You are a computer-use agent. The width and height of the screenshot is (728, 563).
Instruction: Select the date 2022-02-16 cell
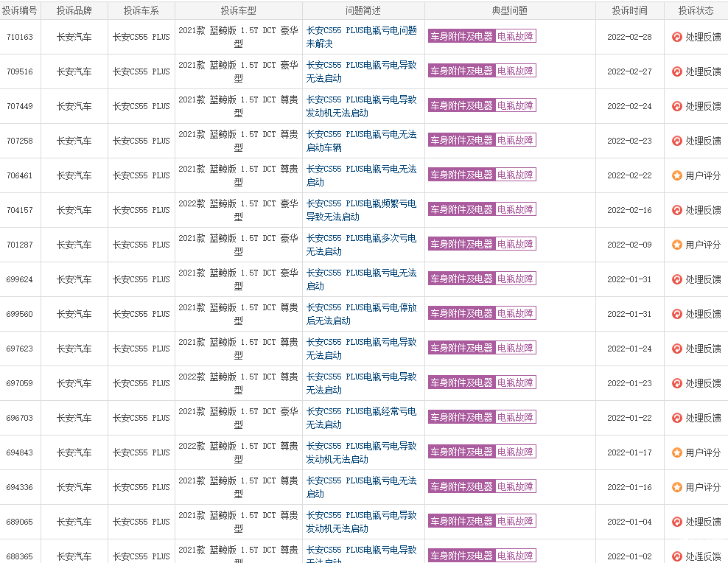point(629,210)
